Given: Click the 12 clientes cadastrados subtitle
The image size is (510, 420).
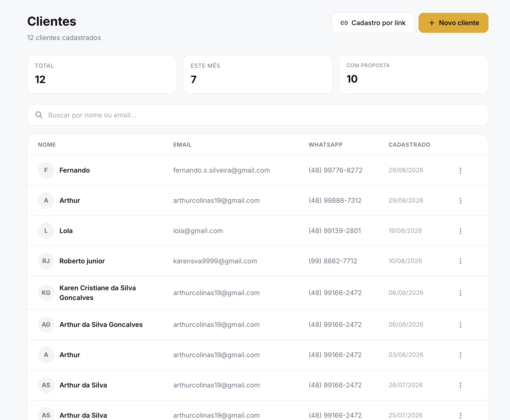Looking at the screenshot, I should point(64,38).
